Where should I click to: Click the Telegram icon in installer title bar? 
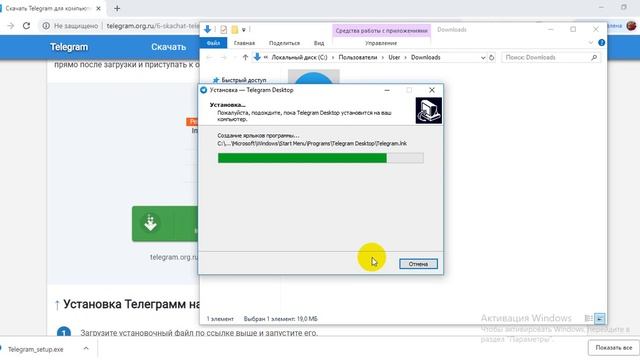[203, 90]
